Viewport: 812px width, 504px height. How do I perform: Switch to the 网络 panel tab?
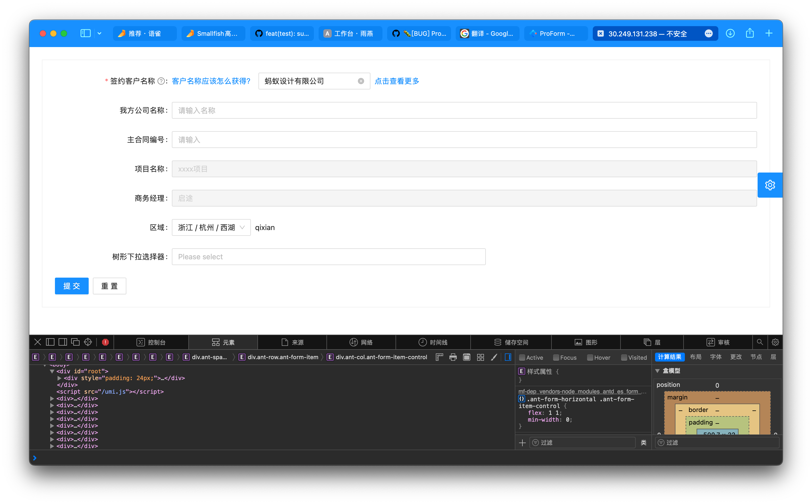(x=362, y=342)
